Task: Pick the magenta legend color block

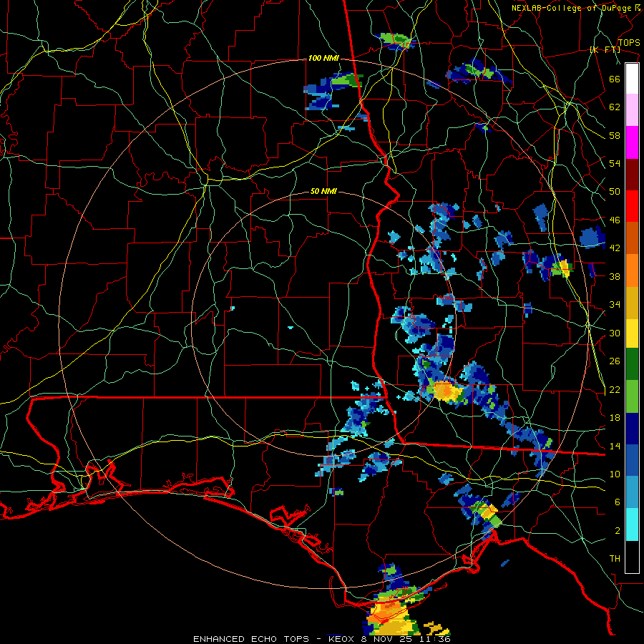Action: pos(632,142)
